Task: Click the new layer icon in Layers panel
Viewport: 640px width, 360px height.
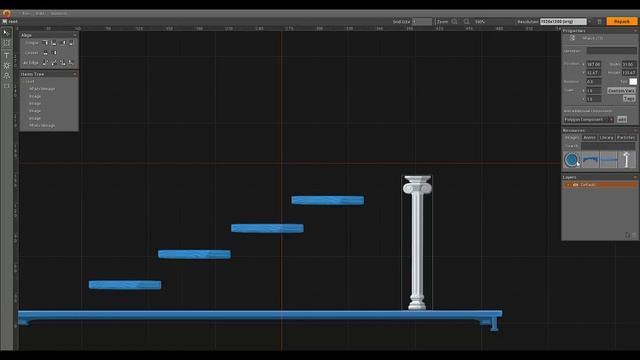Action: tap(627, 235)
